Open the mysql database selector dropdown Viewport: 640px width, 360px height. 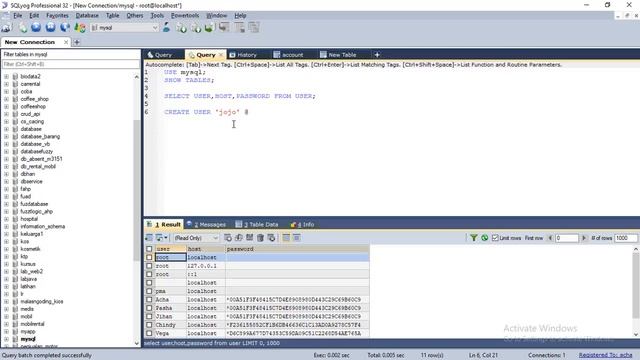pyautogui.click(x=124, y=28)
